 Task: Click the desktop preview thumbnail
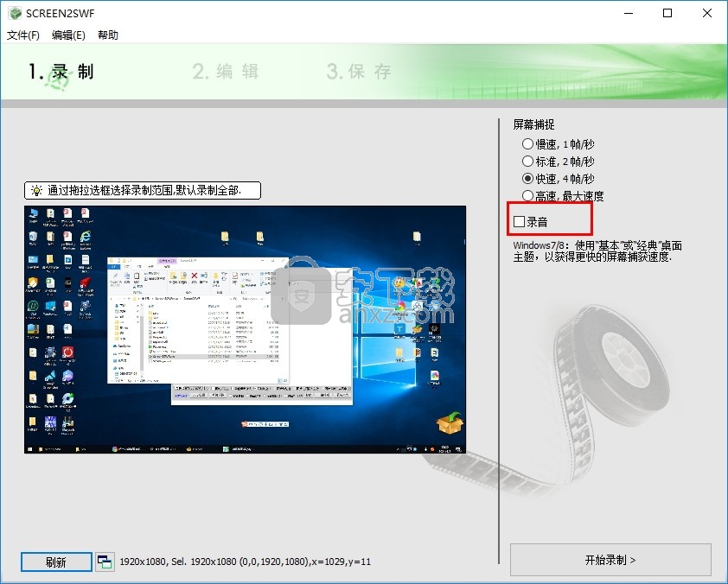coord(245,329)
